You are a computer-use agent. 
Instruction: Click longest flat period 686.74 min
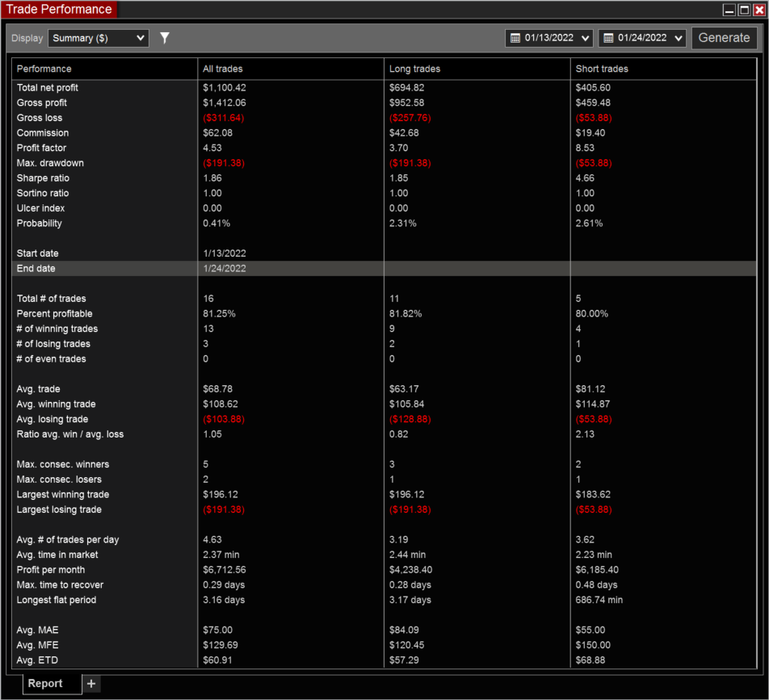point(599,600)
